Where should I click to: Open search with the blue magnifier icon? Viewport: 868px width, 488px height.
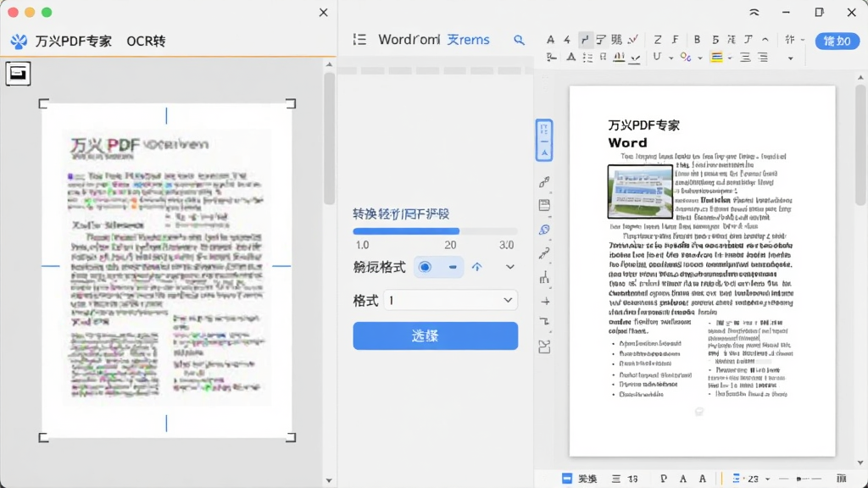(519, 40)
